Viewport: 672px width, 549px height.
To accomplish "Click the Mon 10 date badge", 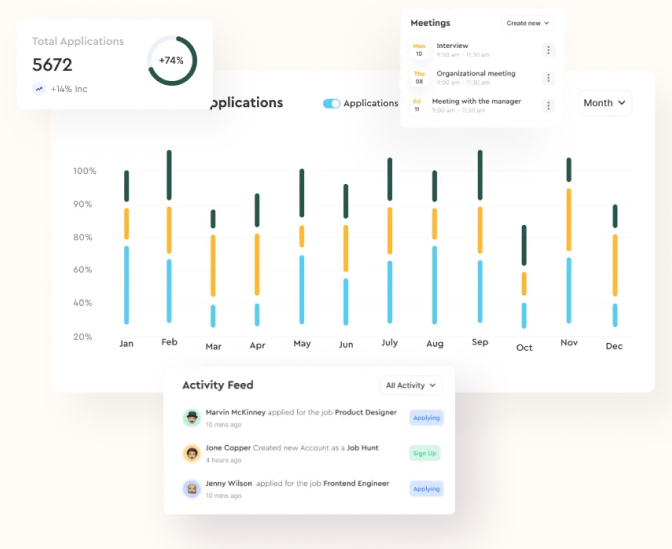I will pyautogui.click(x=419, y=50).
